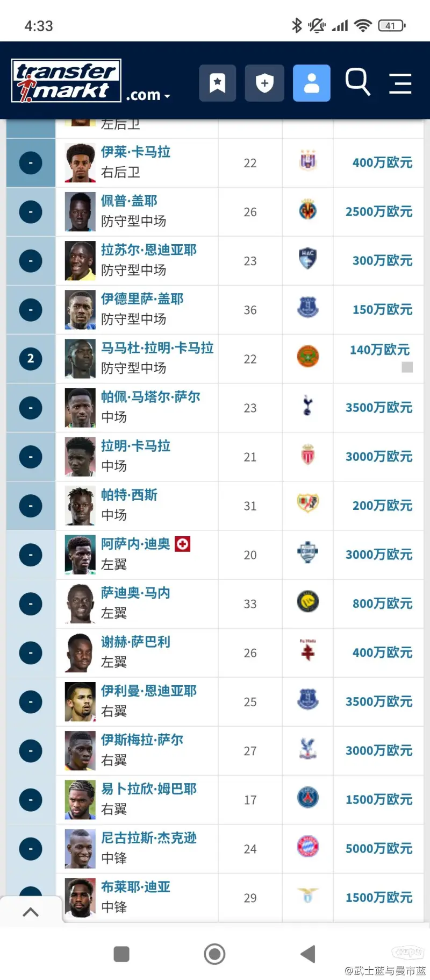Open the bookmark watchlist icon
The image size is (430, 980).
click(x=217, y=83)
